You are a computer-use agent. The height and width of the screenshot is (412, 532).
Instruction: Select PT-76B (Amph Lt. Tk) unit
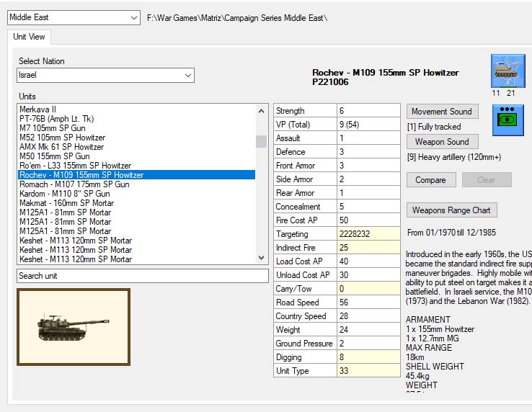click(x=136, y=119)
